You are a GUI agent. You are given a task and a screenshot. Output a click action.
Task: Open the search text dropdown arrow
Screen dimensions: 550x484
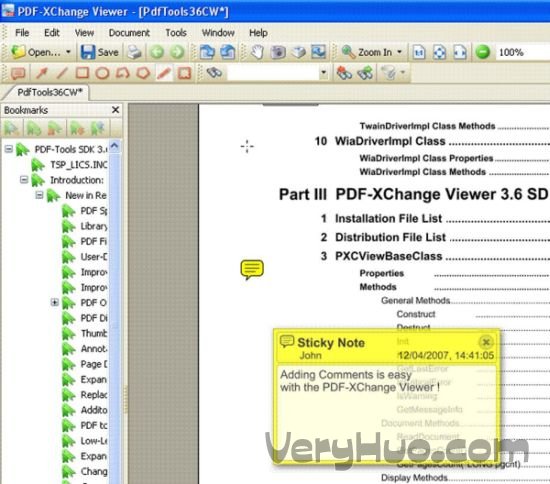tap(323, 73)
